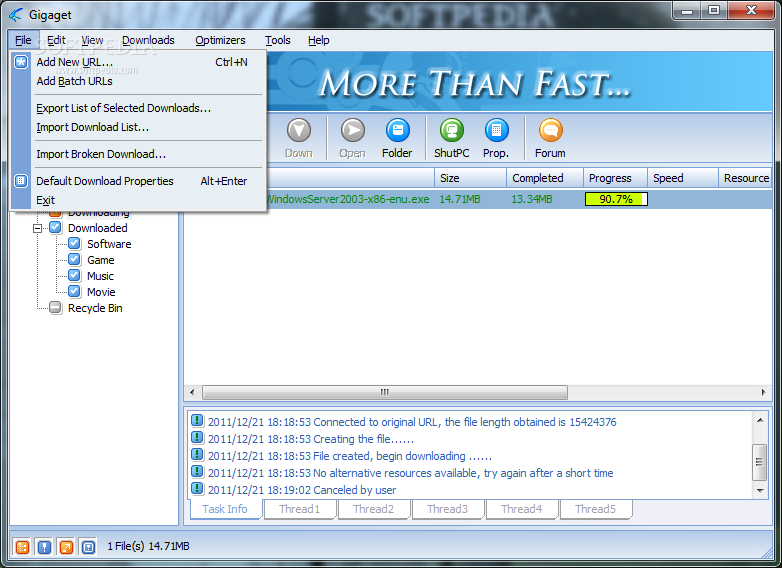The width and height of the screenshot is (782, 568).
Task: Click the left arrow of horizontal scrollbar
Action: (192, 392)
